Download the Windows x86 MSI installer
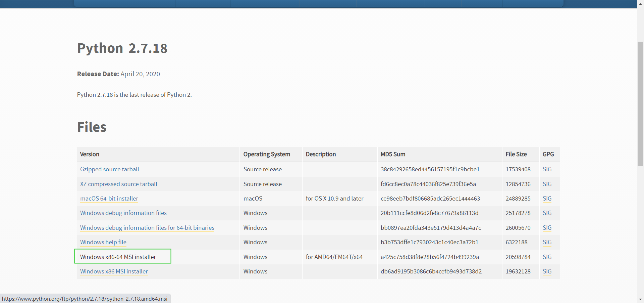The width and height of the screenshot is (644, 303). click(x=114, y=271)
